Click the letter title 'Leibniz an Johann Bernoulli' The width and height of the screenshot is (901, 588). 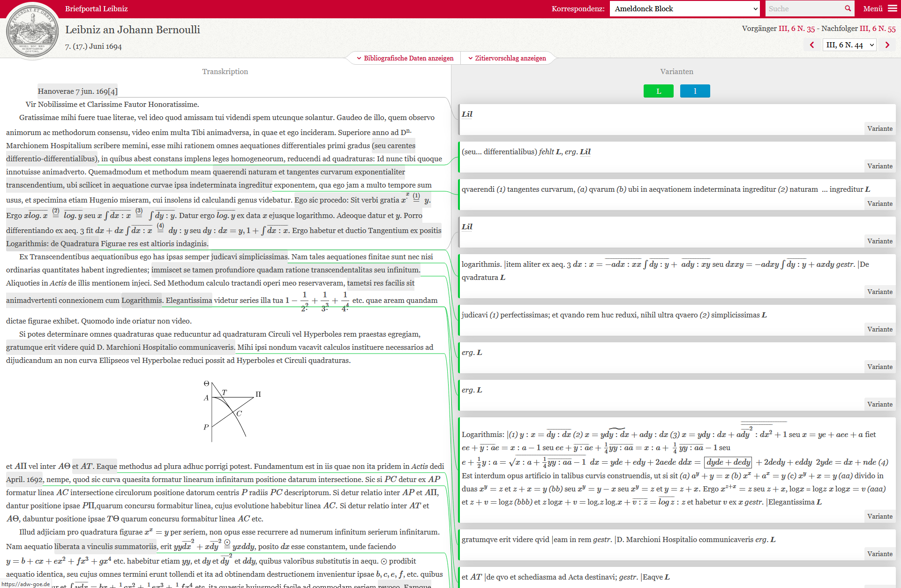(133, 30)
